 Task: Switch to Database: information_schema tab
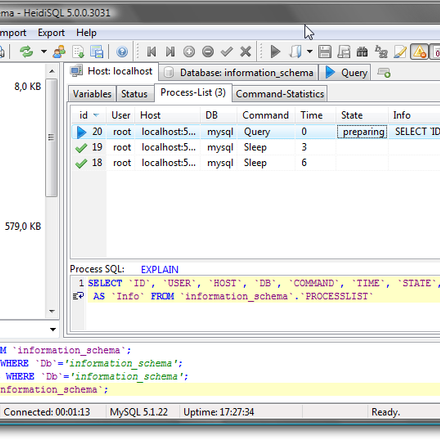pos(238,73)
